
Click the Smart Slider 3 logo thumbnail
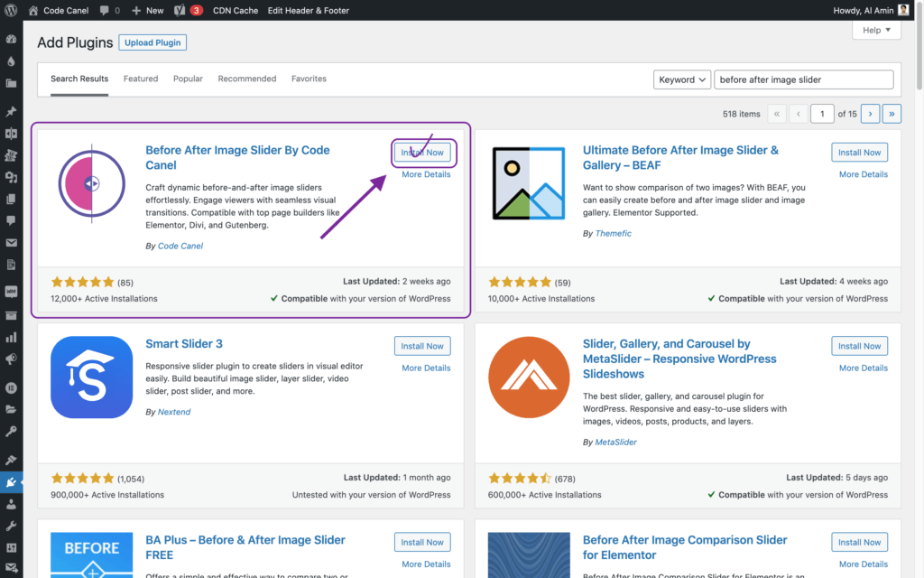point(91,378)
